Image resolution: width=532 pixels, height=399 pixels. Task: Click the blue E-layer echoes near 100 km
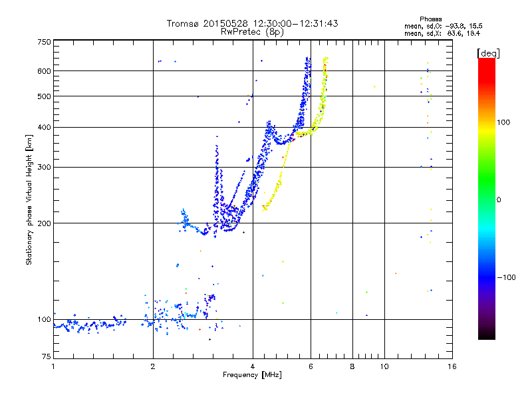tap(90, 325)
